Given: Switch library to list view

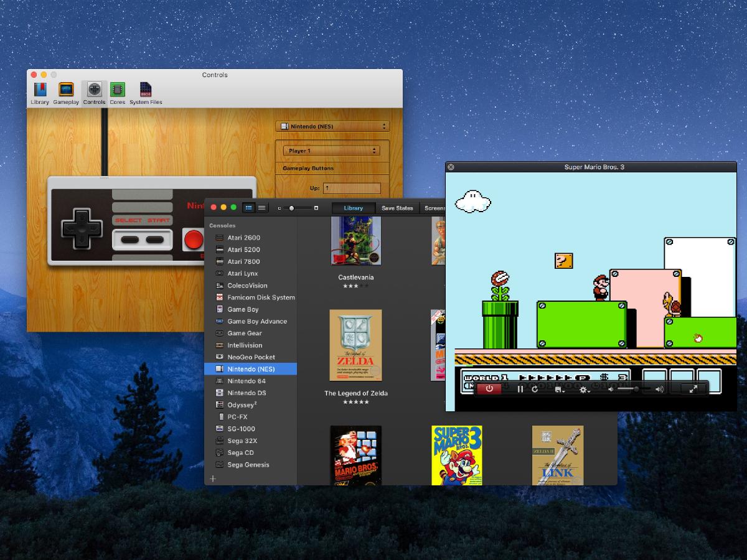Looking at the screenshot, I should tap(262, 207).
